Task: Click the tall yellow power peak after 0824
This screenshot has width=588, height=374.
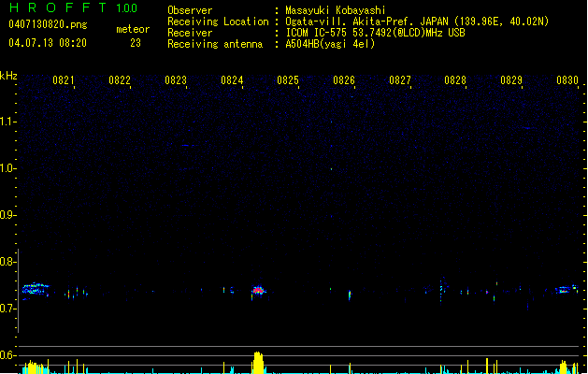Action: [x=258, y=363]
